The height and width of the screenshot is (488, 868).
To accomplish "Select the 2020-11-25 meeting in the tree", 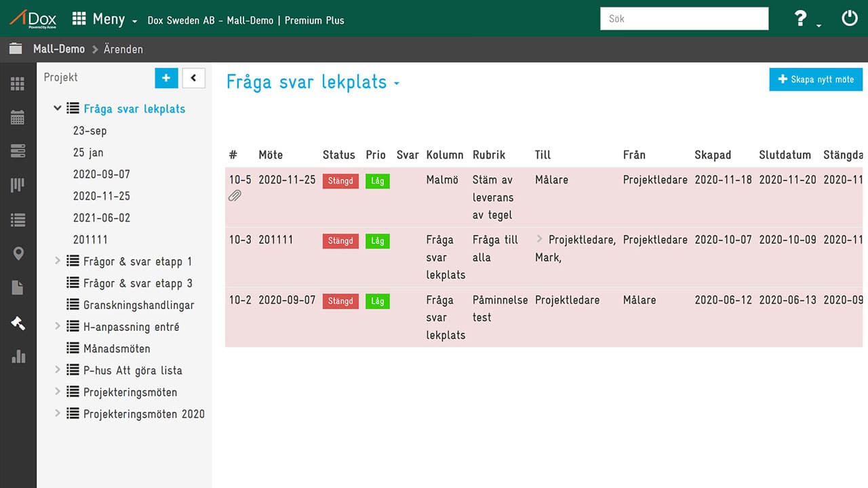I will pyautogui.click(x=101, y=196).
